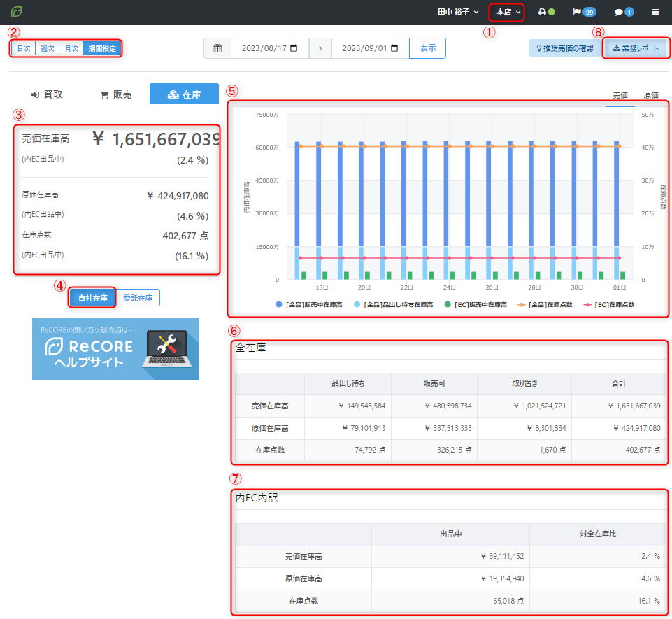Image resolution: width=672 pixels, height=619 pixels.
Task: Open the ReCORE ヘルプサイト banner
Action: (x=115, y=348)
